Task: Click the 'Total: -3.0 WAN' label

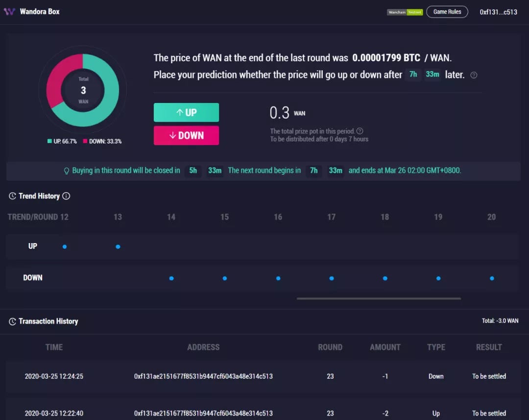Action: coord(500,321)
